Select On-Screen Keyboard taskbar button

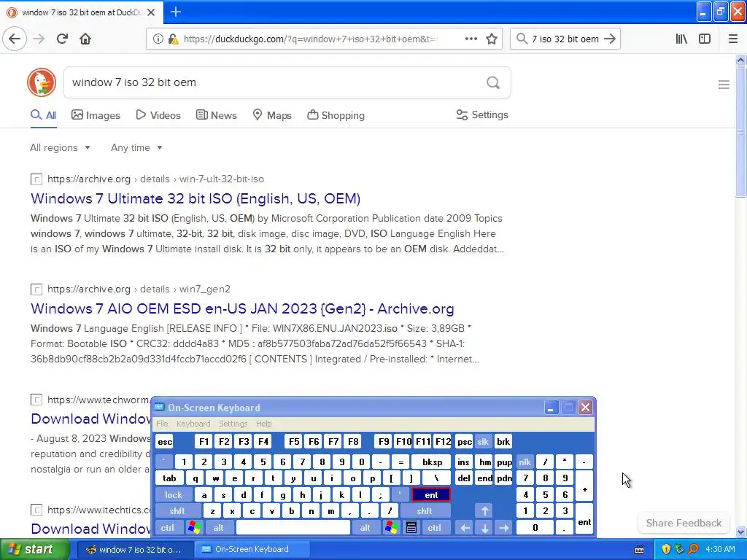click(x=252, y=550)
